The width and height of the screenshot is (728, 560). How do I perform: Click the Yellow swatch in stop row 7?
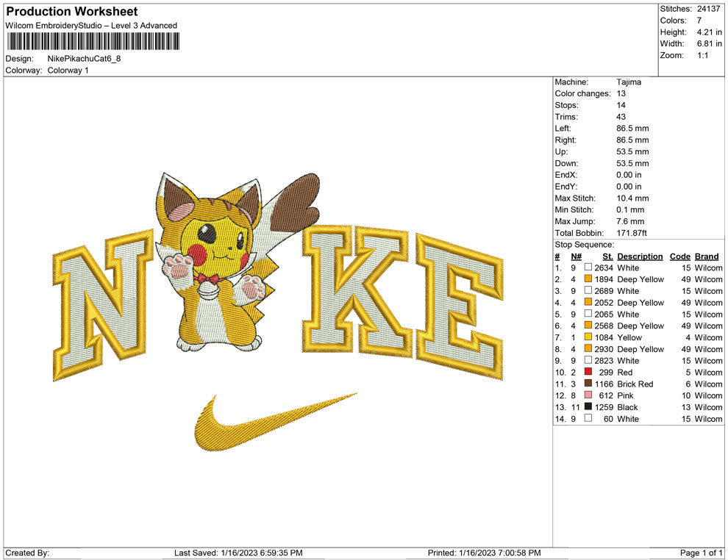[588, 337]
